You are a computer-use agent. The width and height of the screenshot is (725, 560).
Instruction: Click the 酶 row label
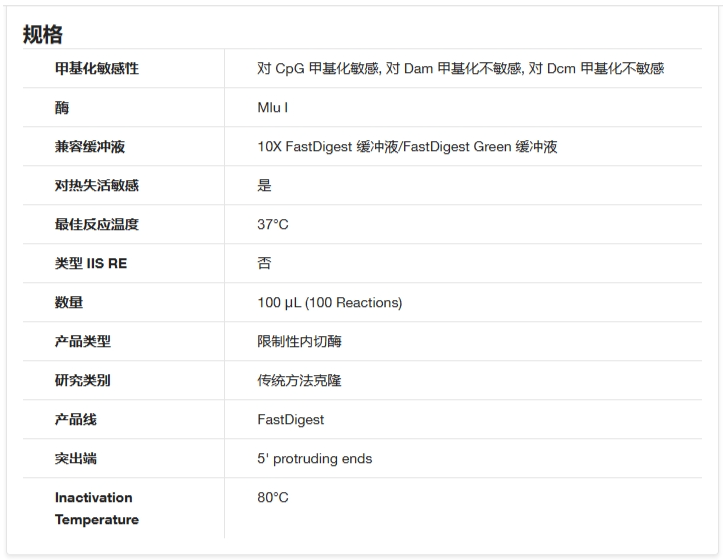(x=62, y=108)
